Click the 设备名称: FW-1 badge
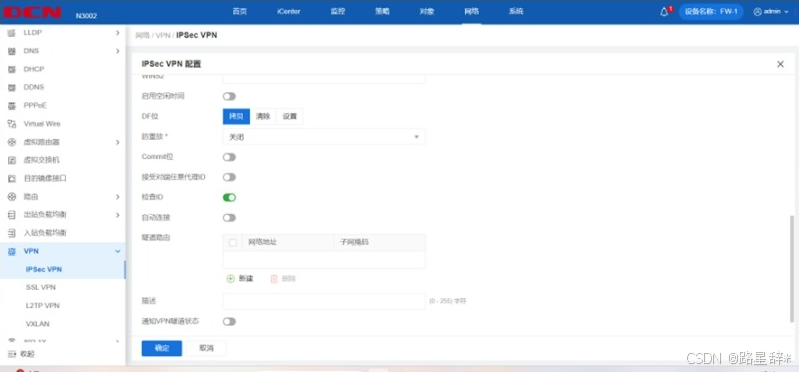 tap(711, 12)
